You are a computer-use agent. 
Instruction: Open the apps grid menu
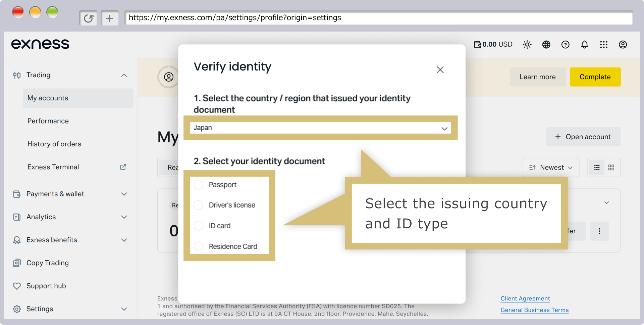pyautogui.click(x=603, y=44)
